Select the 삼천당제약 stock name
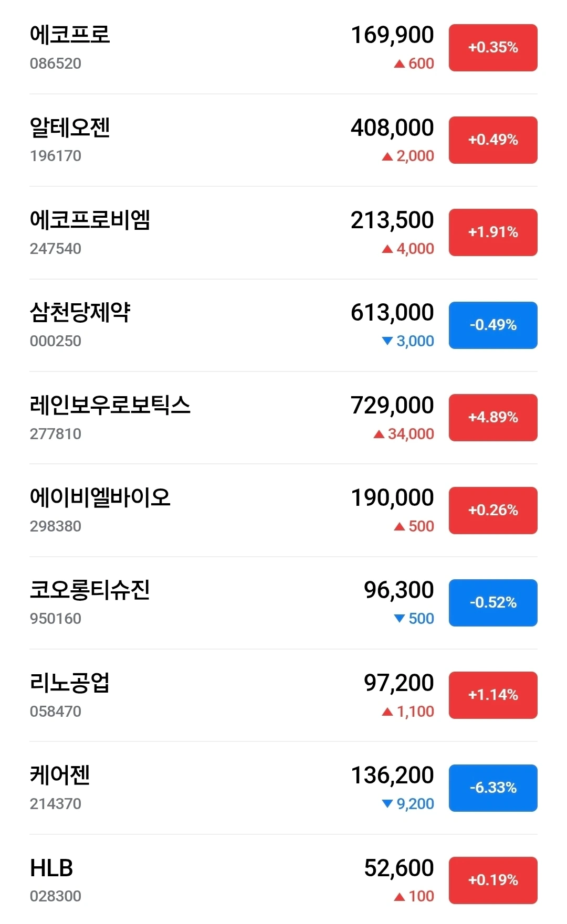Image resolution: width=567 pixels, height=924 pixels. 80,313
